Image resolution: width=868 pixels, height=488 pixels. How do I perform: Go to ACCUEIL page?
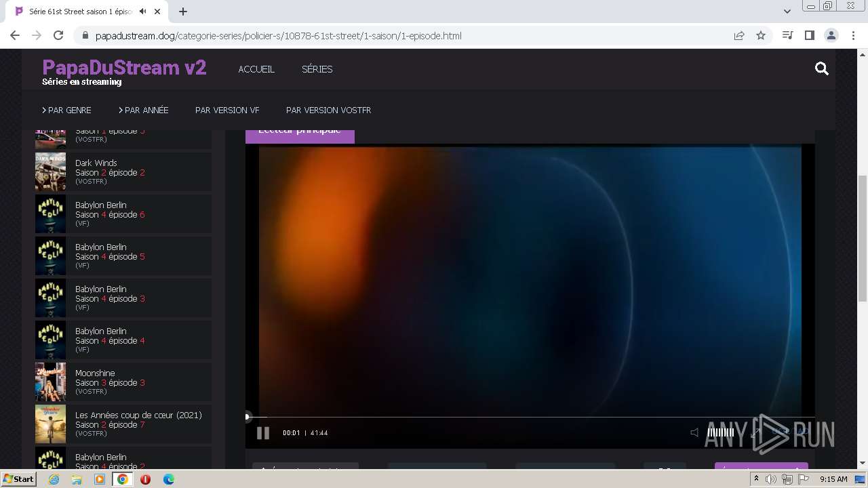point(256,69)
